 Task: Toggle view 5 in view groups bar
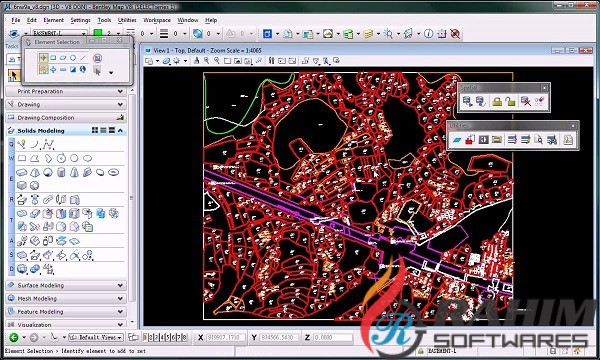click(168, 337)
